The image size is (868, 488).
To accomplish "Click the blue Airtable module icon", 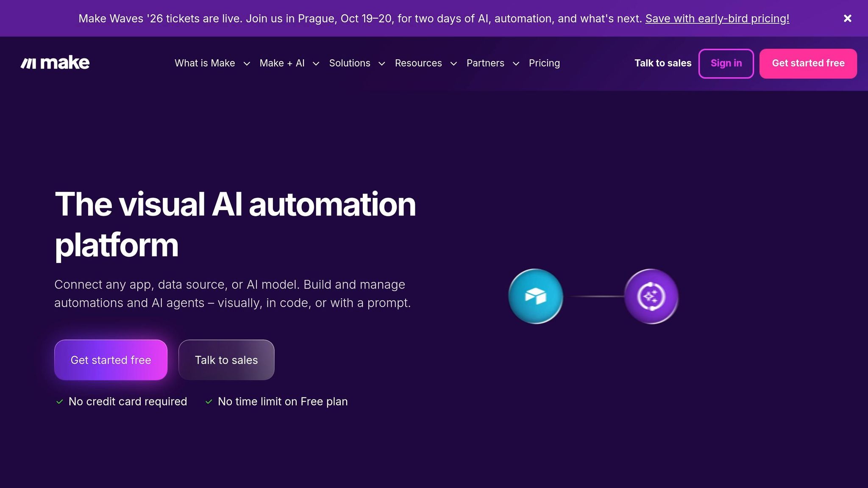I will (536, 296).
